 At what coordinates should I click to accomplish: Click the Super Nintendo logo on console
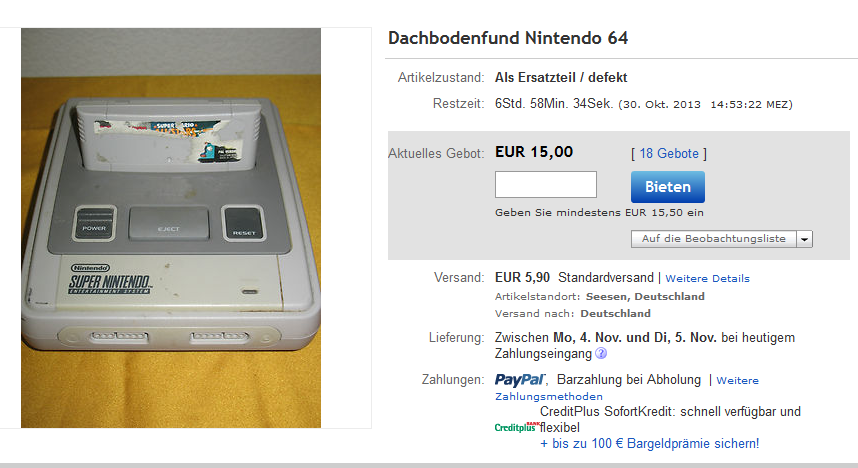(x=109, y=280)
